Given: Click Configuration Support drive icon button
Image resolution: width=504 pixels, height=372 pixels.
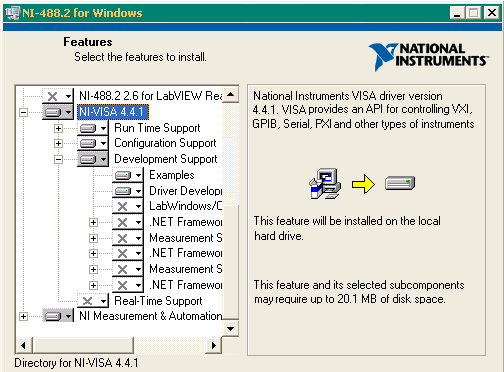Looking at the screenshot, I should pos(93,143).
